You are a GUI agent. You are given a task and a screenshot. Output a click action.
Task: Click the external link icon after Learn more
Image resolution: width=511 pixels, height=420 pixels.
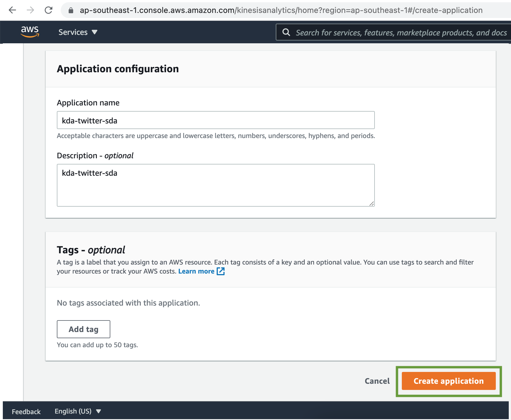(x=221, y=271)
